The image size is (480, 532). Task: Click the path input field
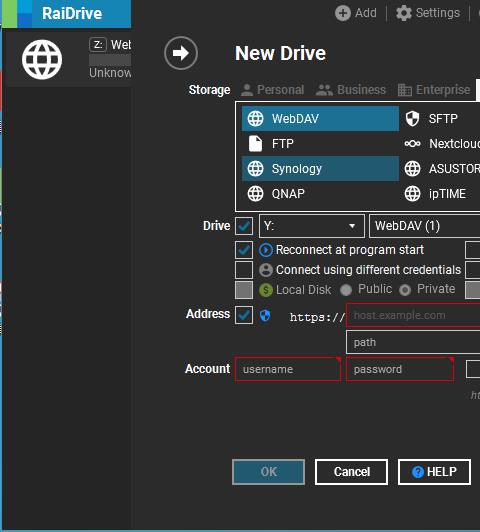(413, 342)
